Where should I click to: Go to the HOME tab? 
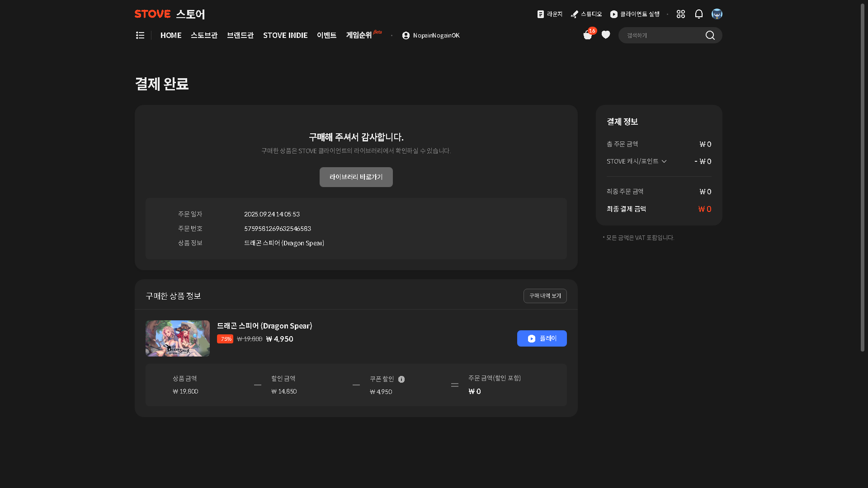click(x=171, y=35)
